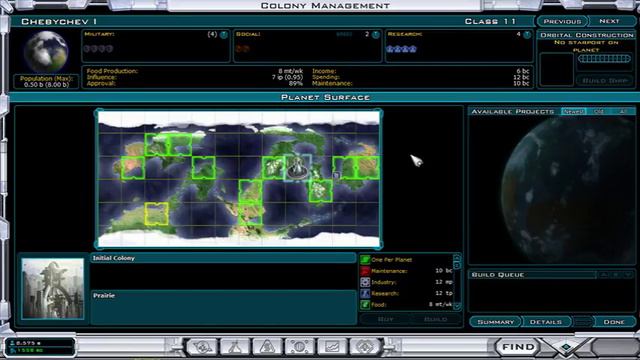Click the blue Research stat icon
The width and height of the screenshot is (640, 360).
pyautogui.click(x=365, y=293)
